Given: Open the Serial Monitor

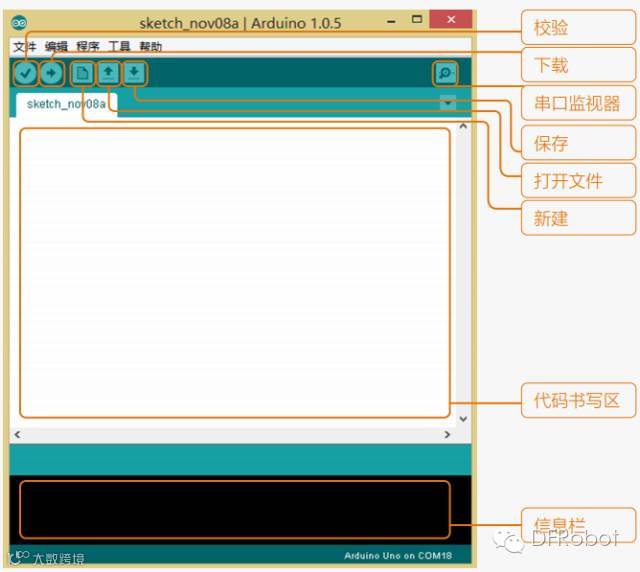Looking at the screenshot, I should click(x=445, y=73).
